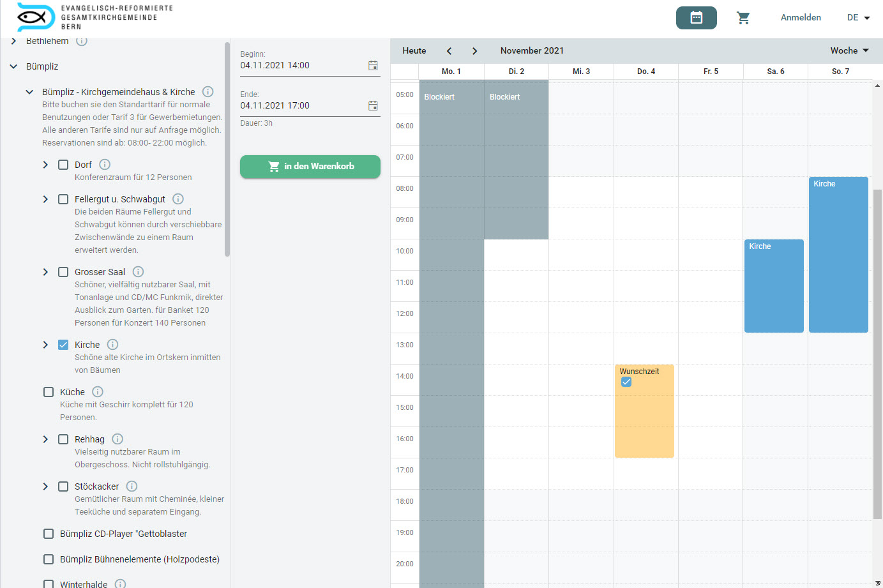Open date picker for Ende field

pyautogui.click(x=373, y=106)
